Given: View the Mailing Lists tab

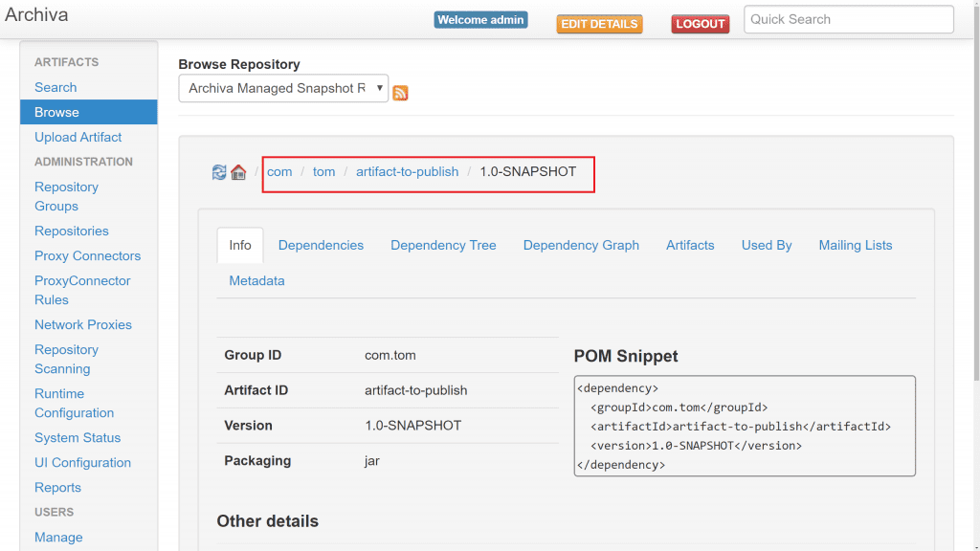Looking at the screenshot, I should pos(856,245).
